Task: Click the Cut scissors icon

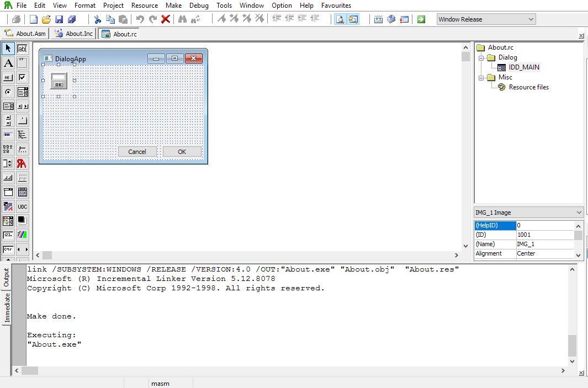Action: pyautogui.click(x=98, y=19)
